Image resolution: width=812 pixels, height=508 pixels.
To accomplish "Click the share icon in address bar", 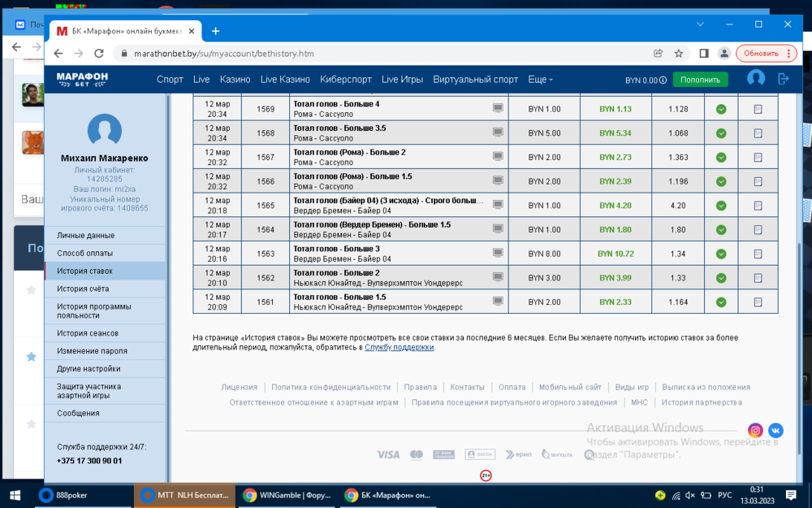I will pyautogui.click(x=658, y=54).
